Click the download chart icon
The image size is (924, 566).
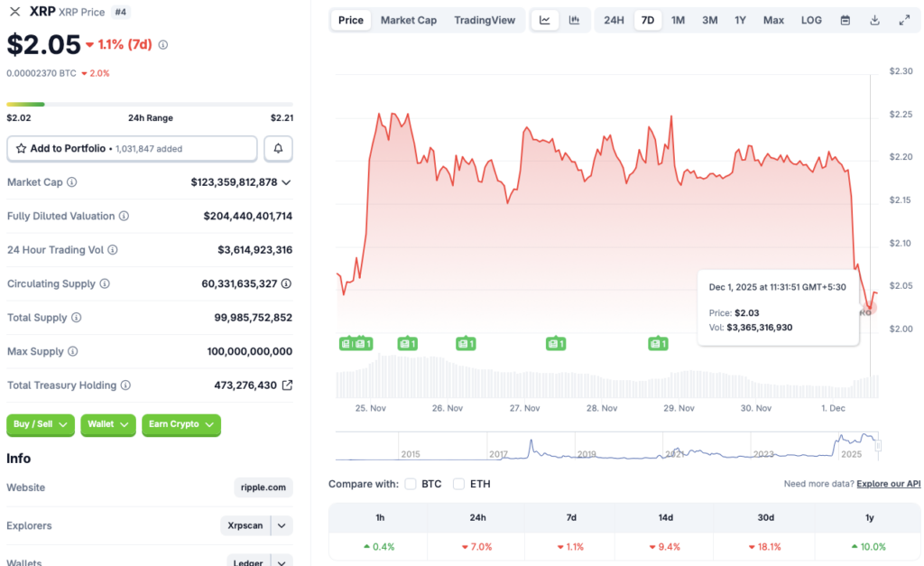(873, 19)
